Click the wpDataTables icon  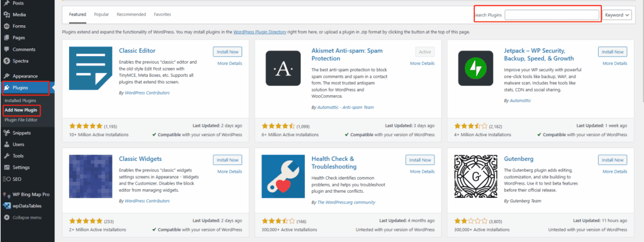pyautogui.click(x=6, y=206)
